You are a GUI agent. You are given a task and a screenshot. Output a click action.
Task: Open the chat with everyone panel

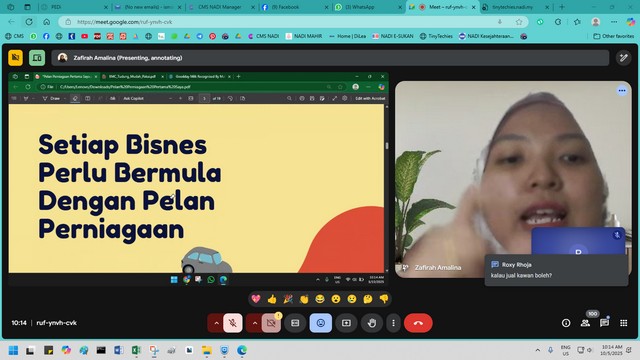[x=604, y=323]
